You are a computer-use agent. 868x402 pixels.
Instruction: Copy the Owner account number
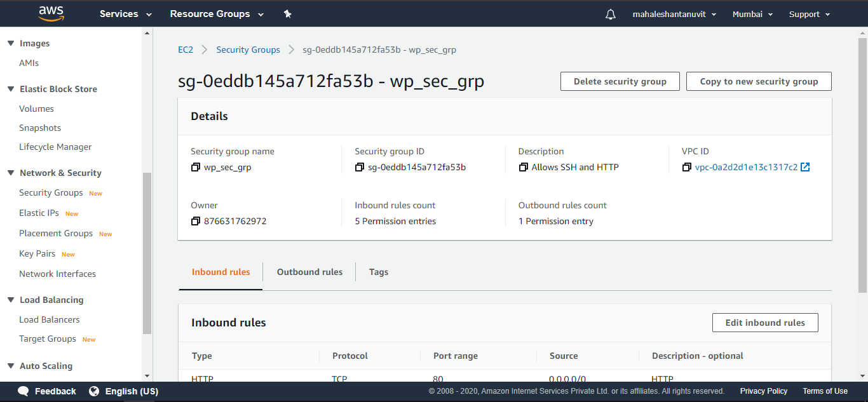(196, 221)
